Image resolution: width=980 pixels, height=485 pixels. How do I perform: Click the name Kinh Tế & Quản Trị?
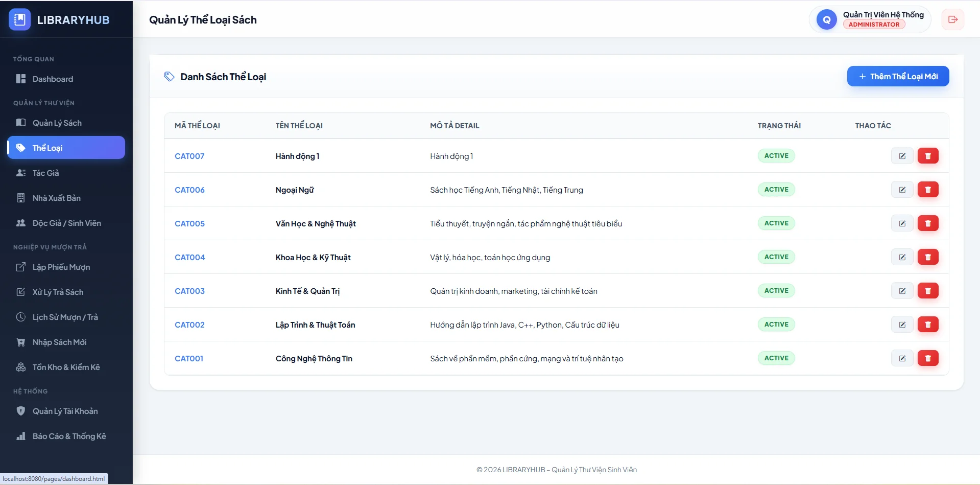[x=307, y=291]
